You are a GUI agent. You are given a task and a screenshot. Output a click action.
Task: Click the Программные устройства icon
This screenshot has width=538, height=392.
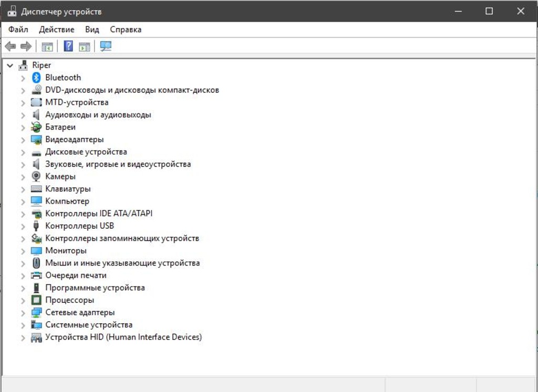[36, 288]
